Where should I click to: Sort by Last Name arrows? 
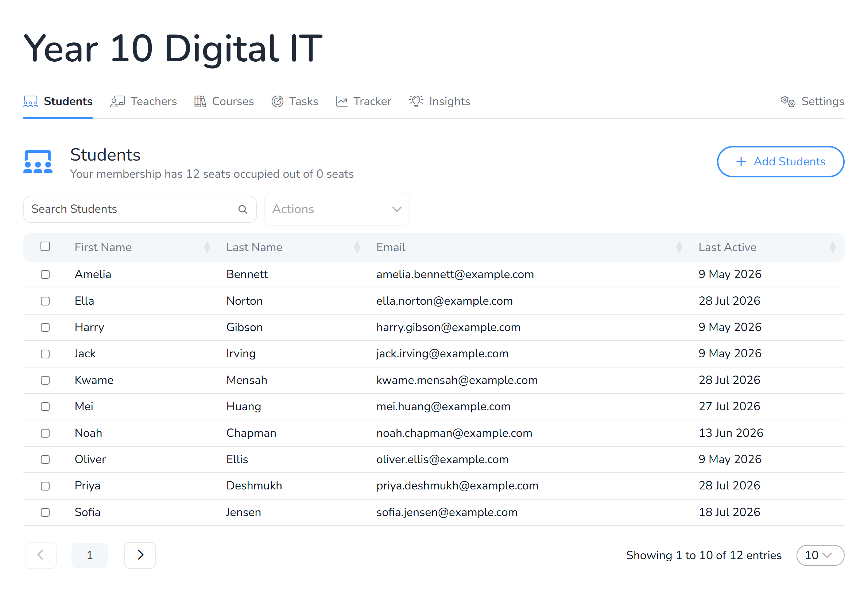[357, 247]
